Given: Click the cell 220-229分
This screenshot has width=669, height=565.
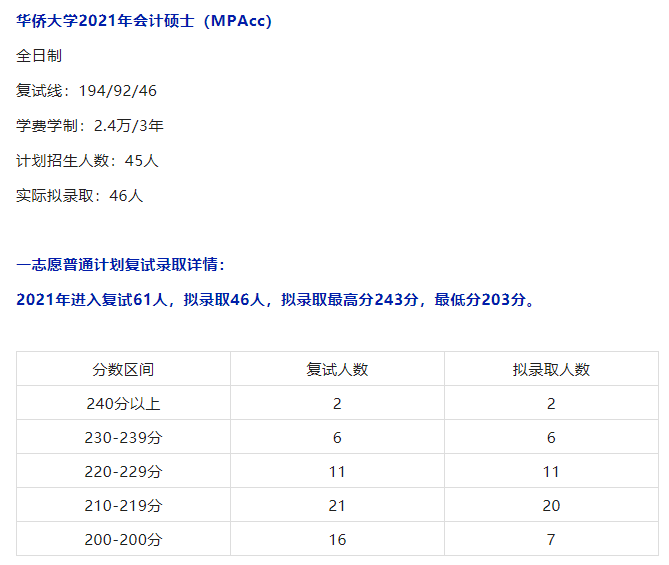Looking at the screenshot, I should tap(123, 472).
